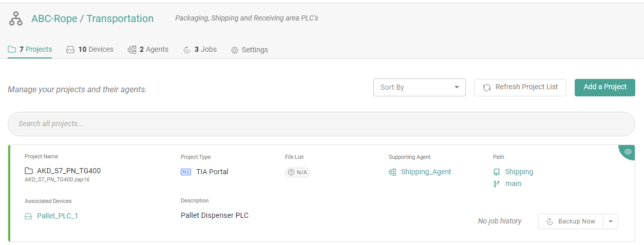Viewport: 644px width, 245px height.
Task: Switch to the 10 Devices tab
Action: [90, 50]
